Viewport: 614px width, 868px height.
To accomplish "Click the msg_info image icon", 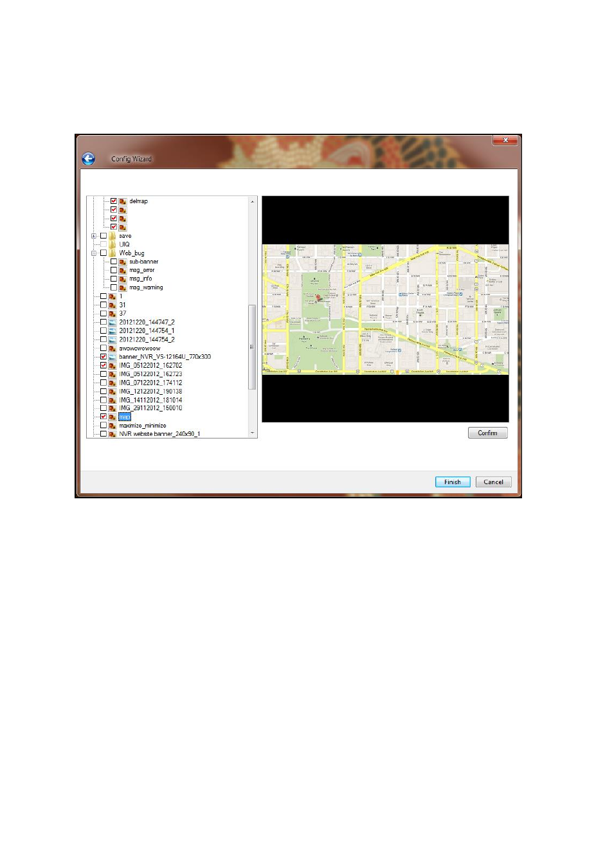I will [123, 279].
